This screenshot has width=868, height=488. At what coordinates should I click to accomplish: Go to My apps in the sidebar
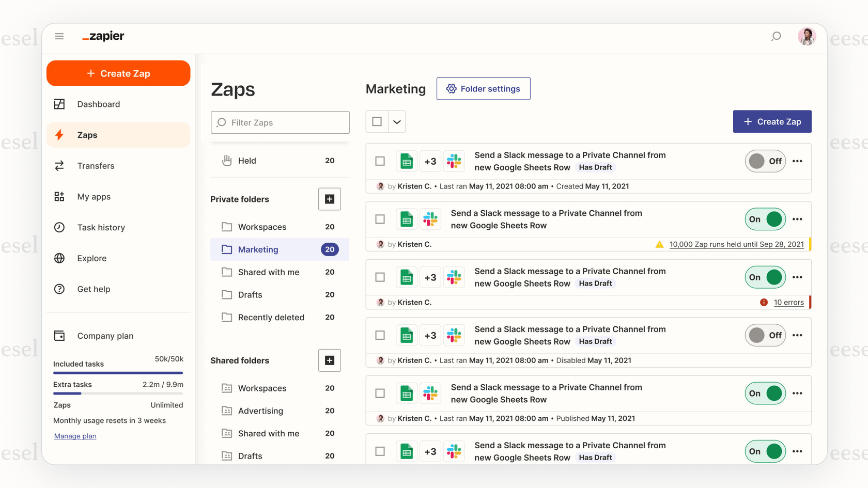coord(94,196)
